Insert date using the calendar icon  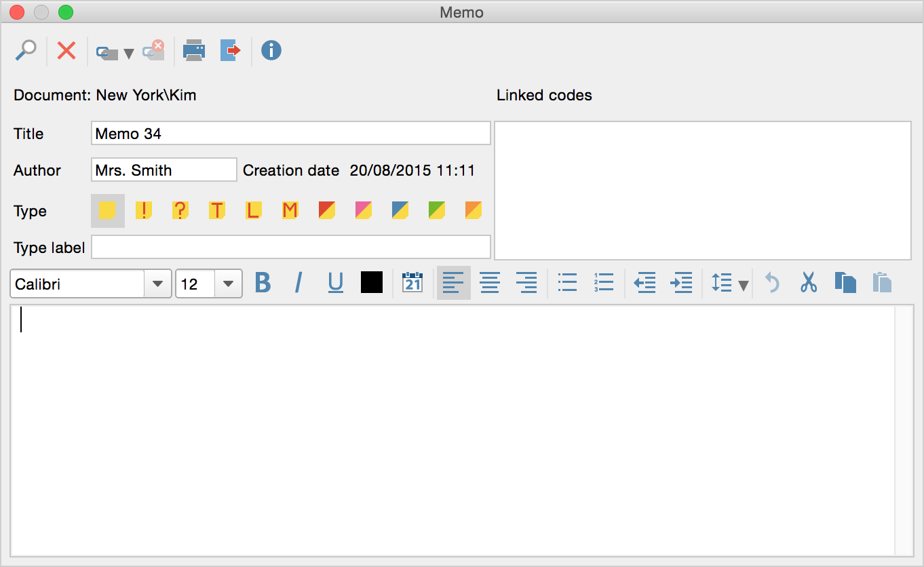[x=412, y=282]
